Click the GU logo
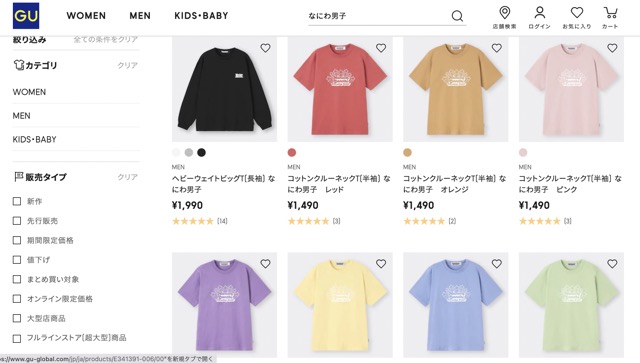The height and width of the screenshot is (363, 640). click(26, 16)
